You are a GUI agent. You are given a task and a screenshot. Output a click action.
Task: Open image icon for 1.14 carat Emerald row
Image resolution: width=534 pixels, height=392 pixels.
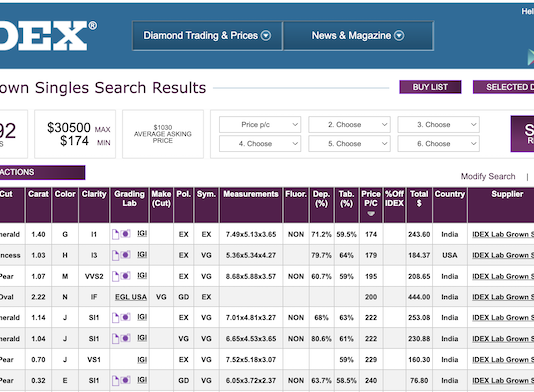point(125,317)
